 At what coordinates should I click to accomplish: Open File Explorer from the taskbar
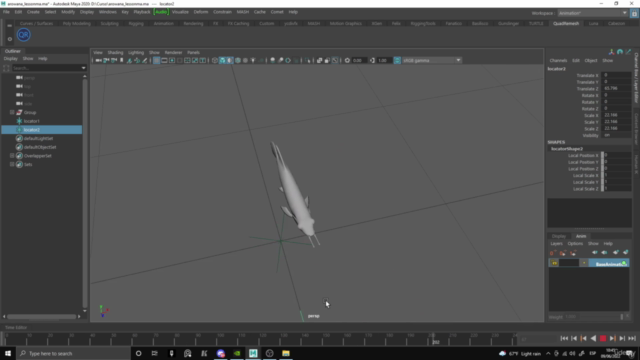tap(286, 353)
